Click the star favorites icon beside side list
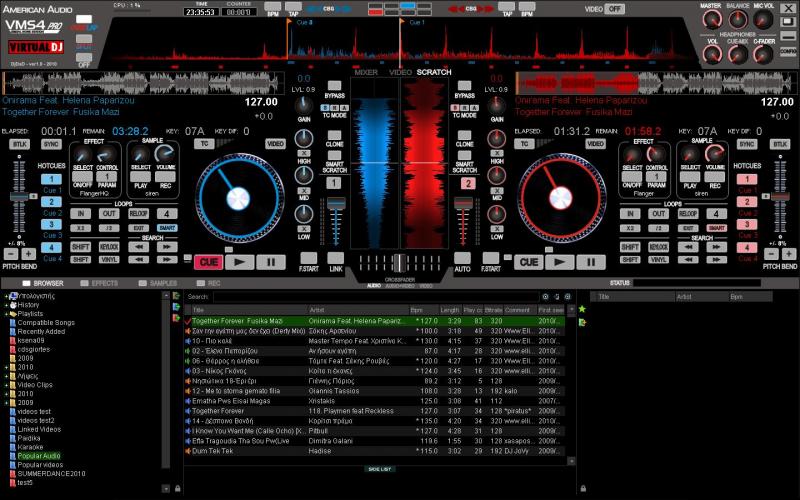This screenshot has width=800, height=500. (582, 309)
